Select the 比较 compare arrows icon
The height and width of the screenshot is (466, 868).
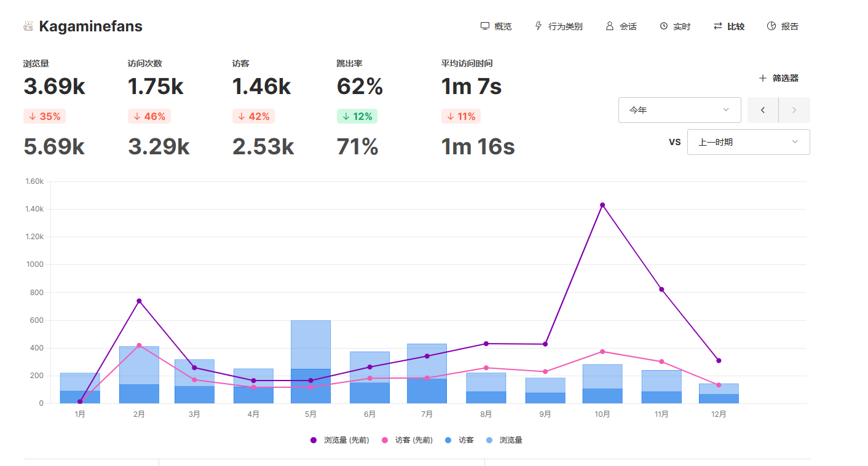[x=717, y=26]
